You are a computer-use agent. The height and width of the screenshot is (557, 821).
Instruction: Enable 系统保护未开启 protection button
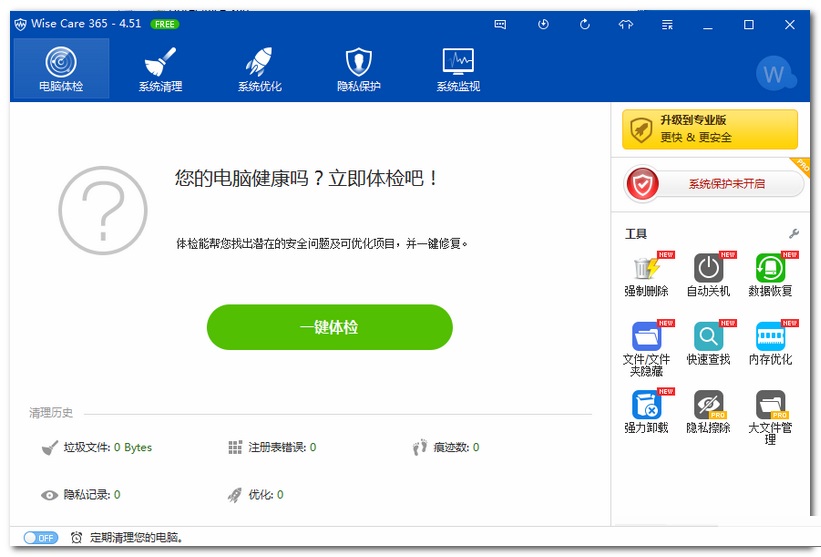[x=714, y=184]
